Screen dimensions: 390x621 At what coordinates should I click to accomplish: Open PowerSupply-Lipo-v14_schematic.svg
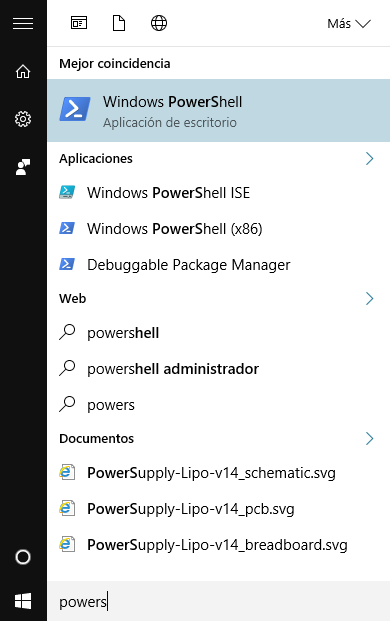[x=219, y=473]
